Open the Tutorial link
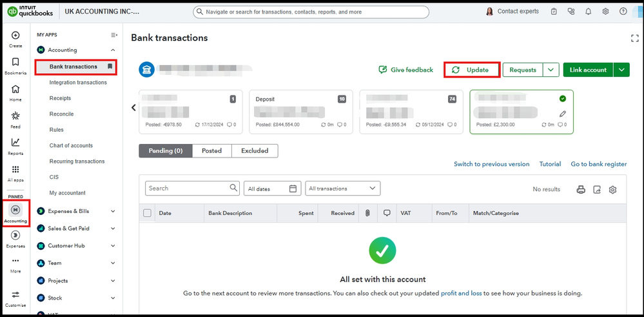Viewport: 644px width, 317px height. (x=550, y=164)
